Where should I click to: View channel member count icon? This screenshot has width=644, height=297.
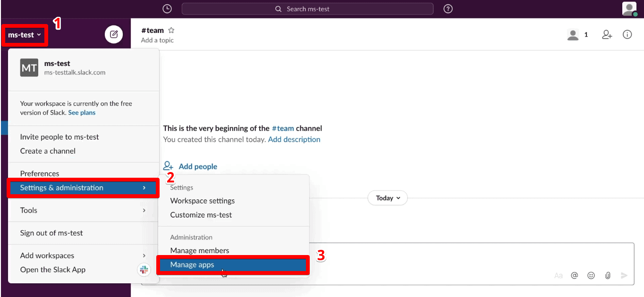[573, 34]
